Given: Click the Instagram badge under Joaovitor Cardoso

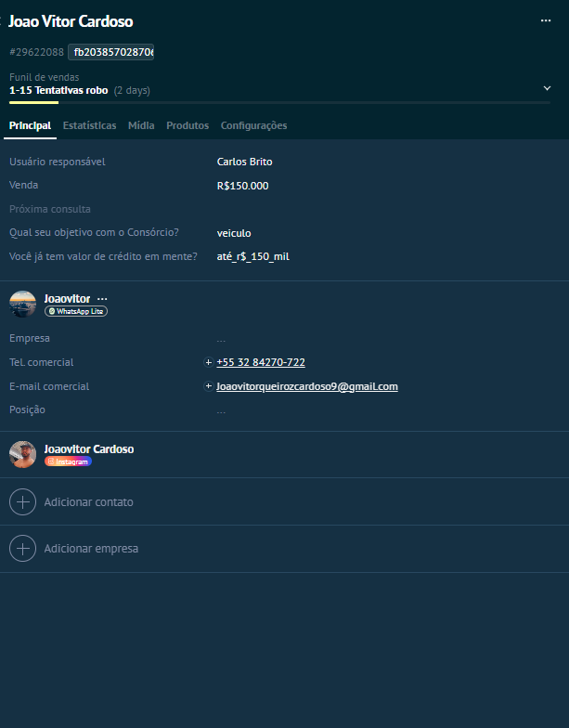Looking at the screenshot, I should [68, 461].
